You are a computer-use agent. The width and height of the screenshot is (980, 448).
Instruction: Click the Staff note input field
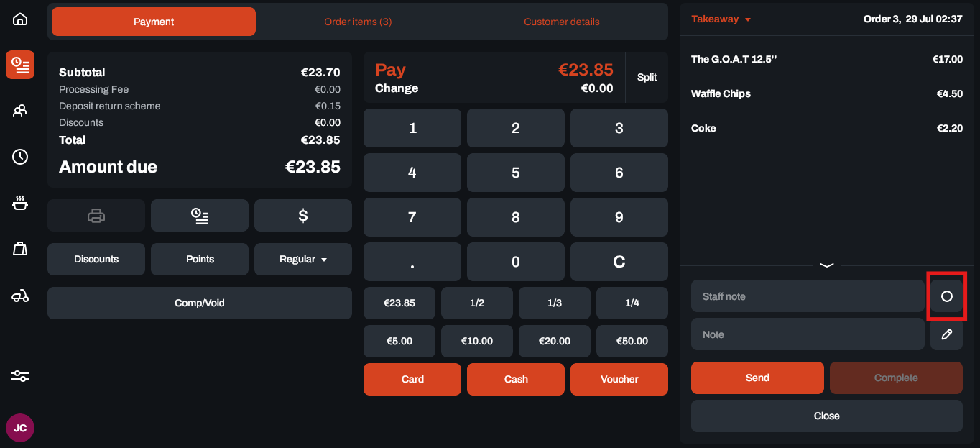click(x=808, y=296)
